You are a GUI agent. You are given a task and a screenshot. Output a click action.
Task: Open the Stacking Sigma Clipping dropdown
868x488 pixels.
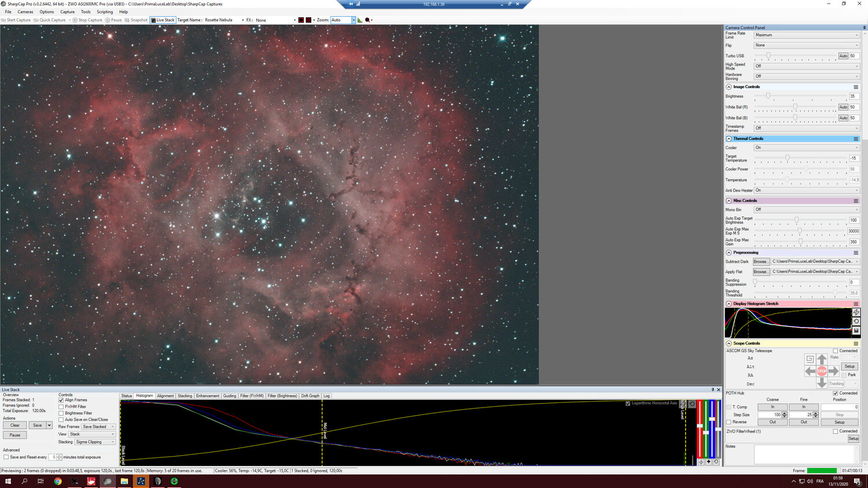pos(95,442)
